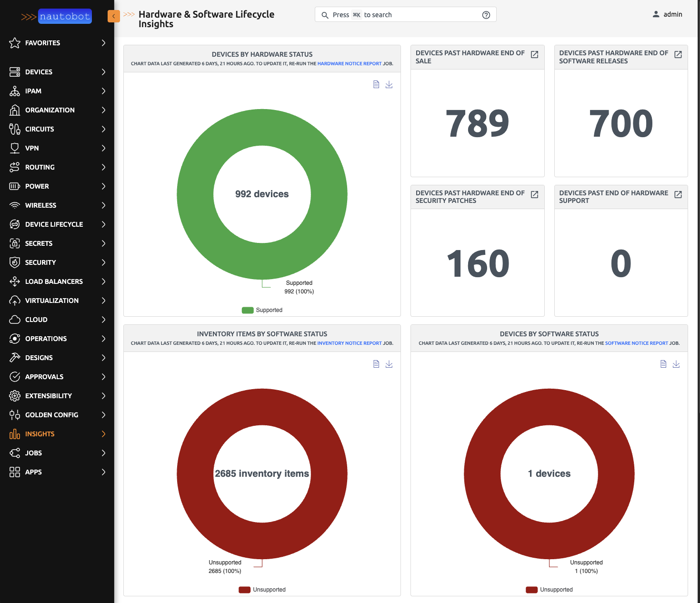
Task: Click the Nautobot logo
Action: coord(57,16)
